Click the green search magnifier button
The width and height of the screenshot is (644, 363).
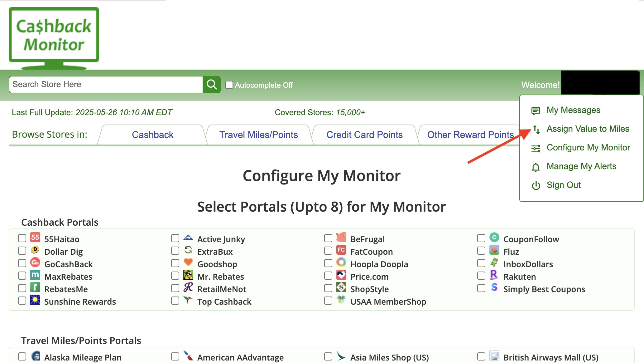tap(212, 85)
